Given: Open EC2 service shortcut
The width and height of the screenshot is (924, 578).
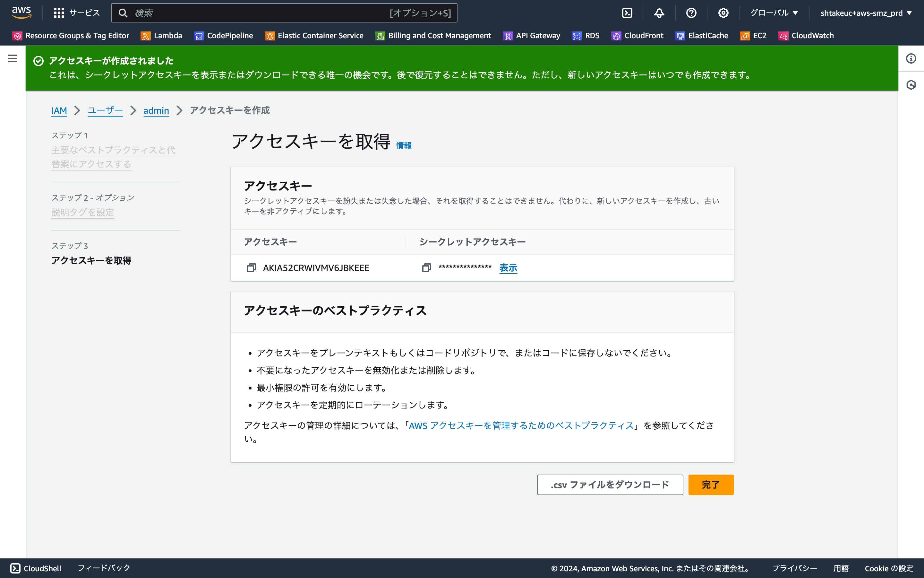Looking at the screenshot, I should coord(753,36).
